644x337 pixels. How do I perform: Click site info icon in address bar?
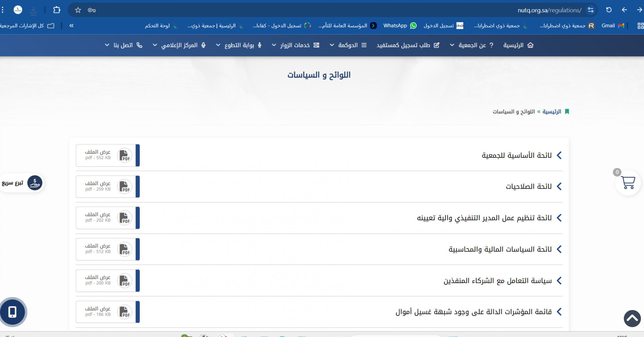pos(591,10)
